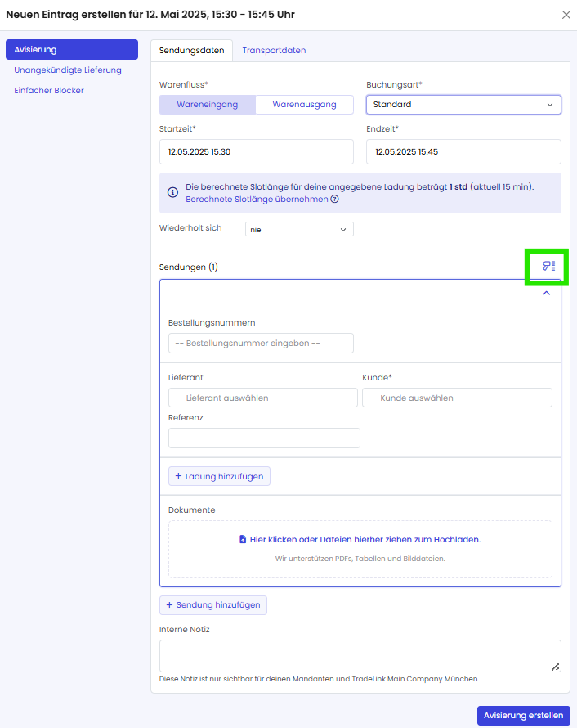The width and height of the screenshot is (577, 728).
Task: Click the Ladung hinzufügen button
Action: point(219,476)
